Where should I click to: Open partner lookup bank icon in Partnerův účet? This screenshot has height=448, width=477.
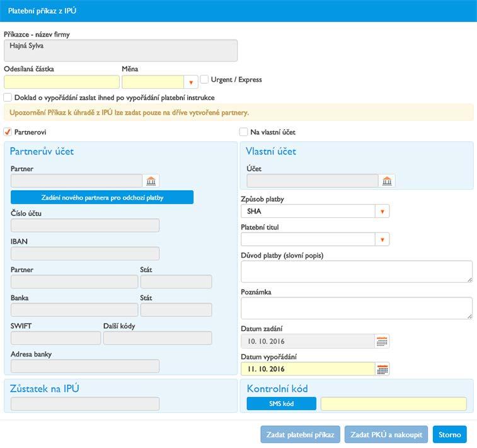point(151,181)
